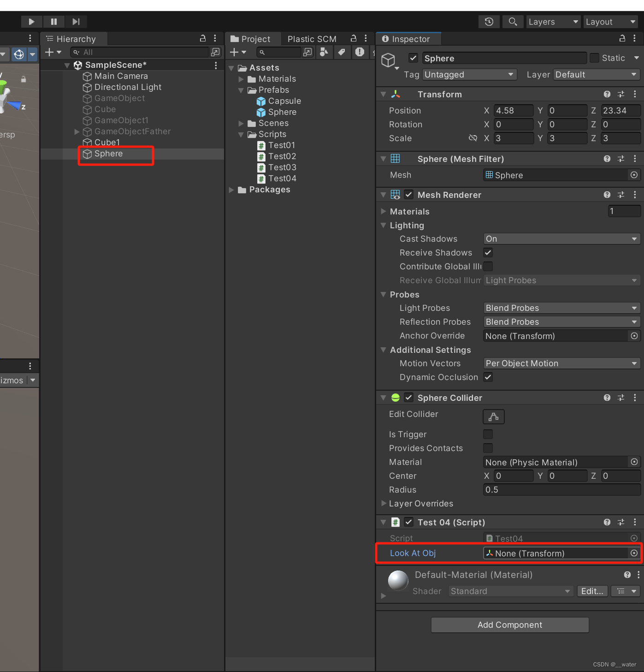Start Play mode with the play button

(31, 22)
